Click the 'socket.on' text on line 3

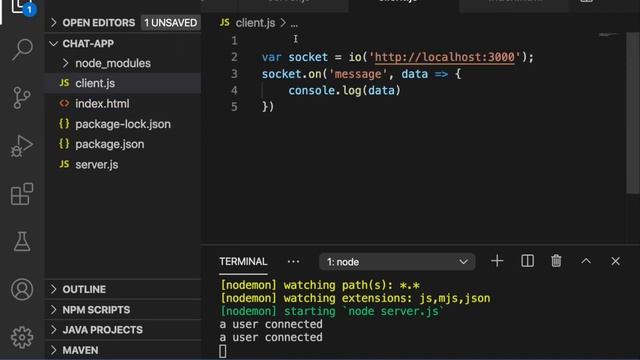point(291,74)
